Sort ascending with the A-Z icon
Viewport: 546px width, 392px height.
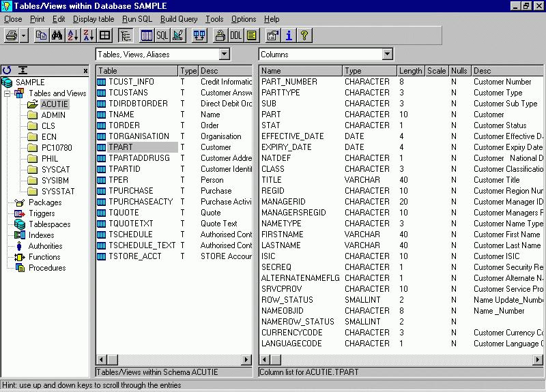tap(73, 35)
